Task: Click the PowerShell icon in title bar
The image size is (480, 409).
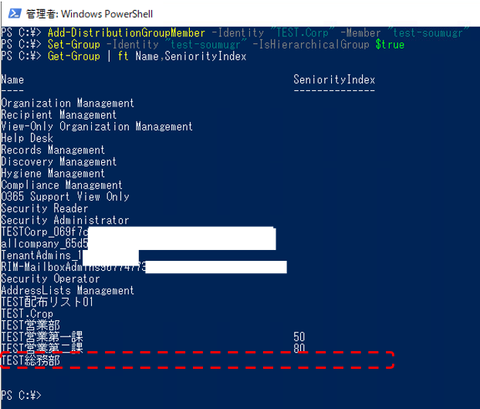Action: click(x=14, y=14)
